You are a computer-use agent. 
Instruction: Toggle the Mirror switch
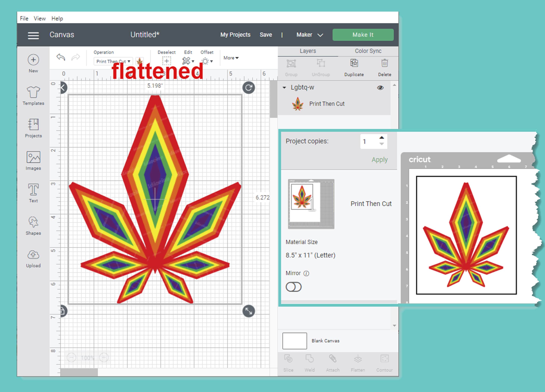(294, 287)
